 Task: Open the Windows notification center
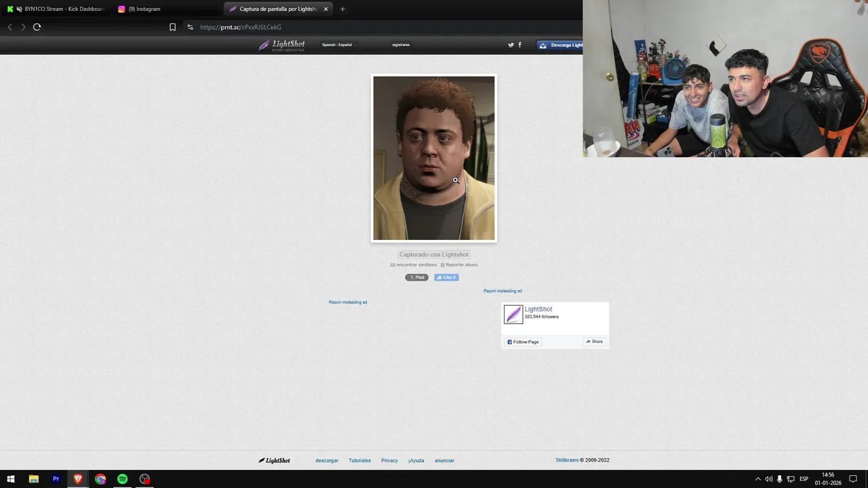click(x=853, y=479)
